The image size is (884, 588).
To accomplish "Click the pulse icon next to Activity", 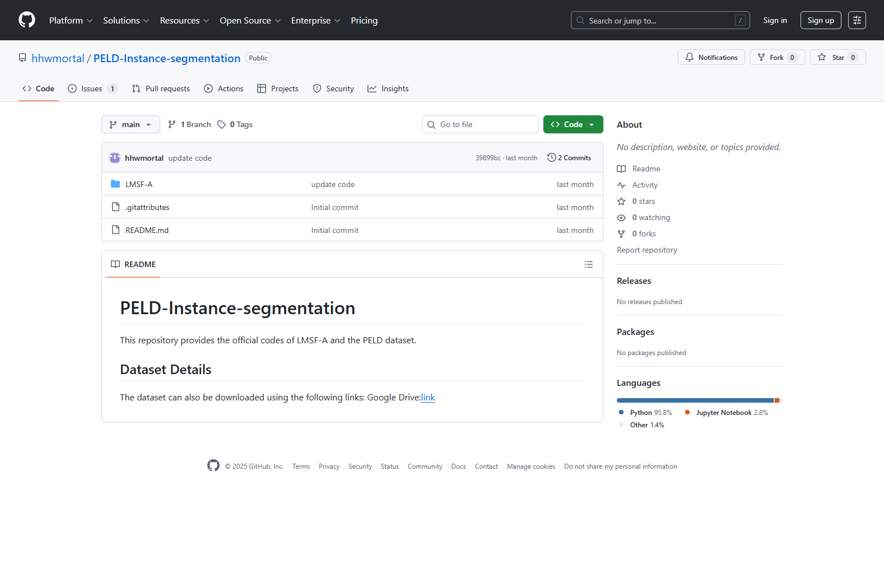I will 621,185.
